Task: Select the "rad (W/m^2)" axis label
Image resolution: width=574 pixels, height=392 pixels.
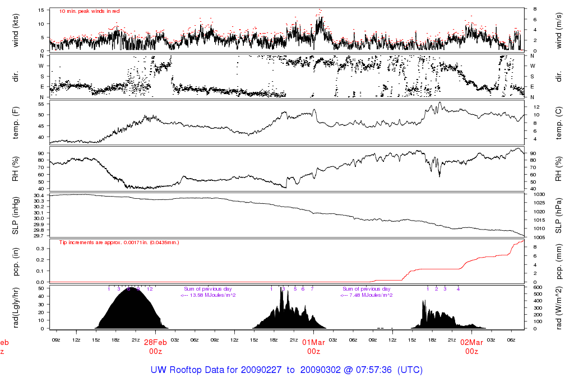Action: (x=559, y=307)
